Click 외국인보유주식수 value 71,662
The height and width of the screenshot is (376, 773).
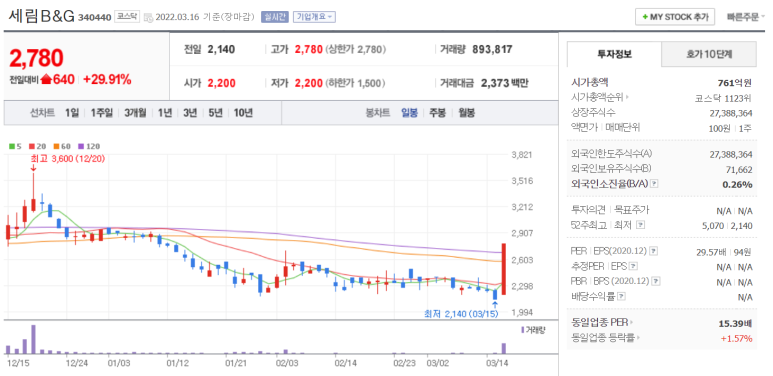click(739, 169)
